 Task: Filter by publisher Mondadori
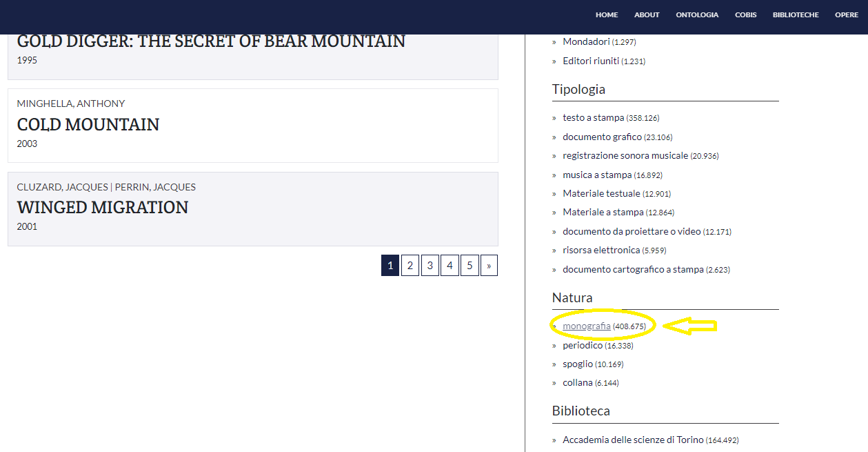point(586,42)
